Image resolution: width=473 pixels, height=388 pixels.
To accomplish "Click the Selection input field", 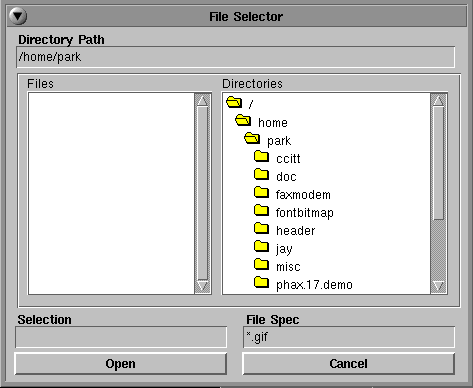I will [x=121, y=337].
